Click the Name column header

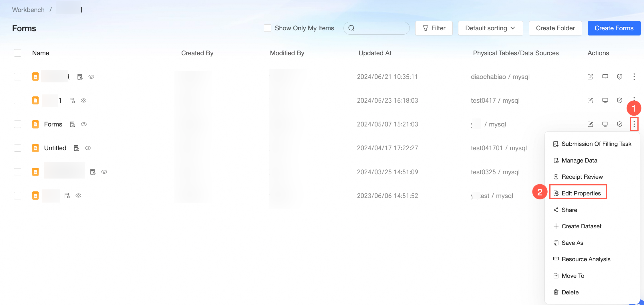click(x=41, y=53)
